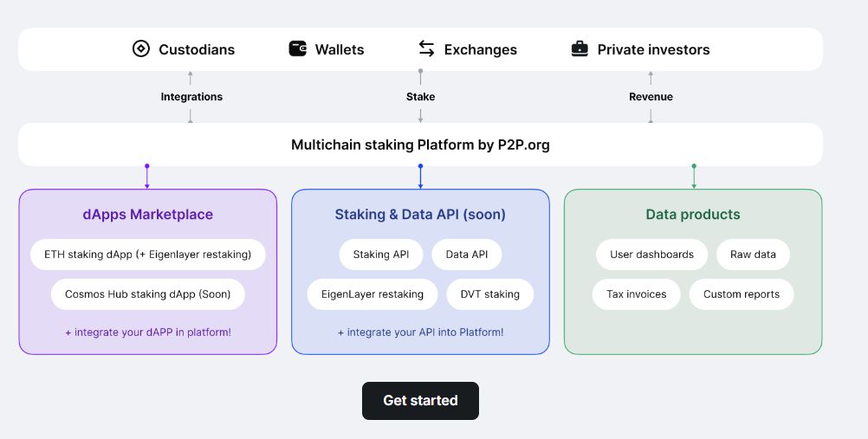Click the green arrow above Data products

[x=694, y=177]
